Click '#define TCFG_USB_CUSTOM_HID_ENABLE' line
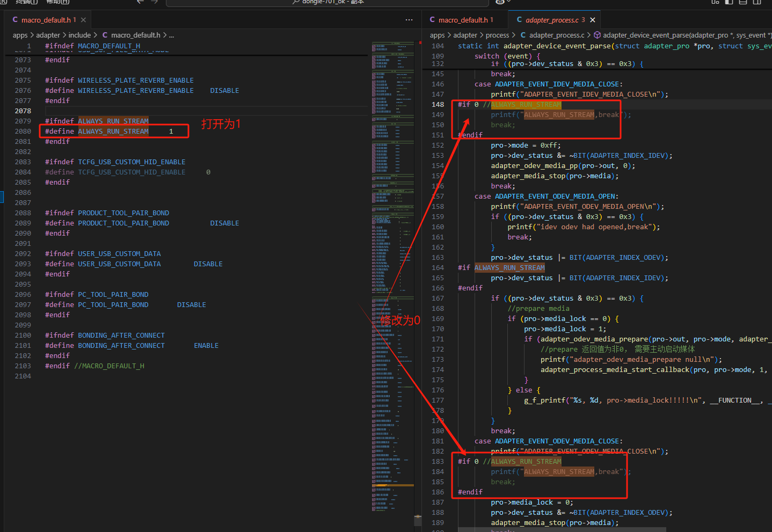The height and width of the screenshot is (532, 772). click(128, 172)
